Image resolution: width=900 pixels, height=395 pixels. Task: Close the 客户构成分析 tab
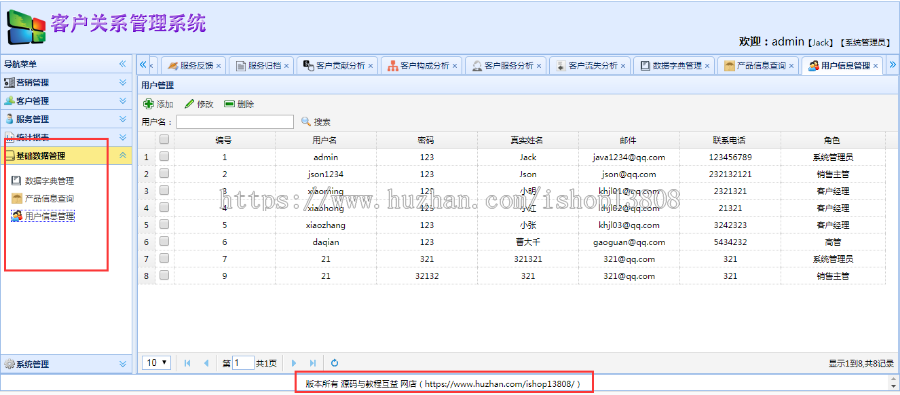pyautogui.click(x=455, y=66)
